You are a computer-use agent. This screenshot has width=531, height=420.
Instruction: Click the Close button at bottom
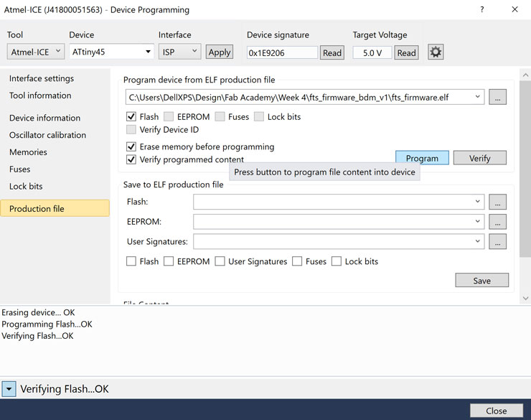tap(497, 411)
